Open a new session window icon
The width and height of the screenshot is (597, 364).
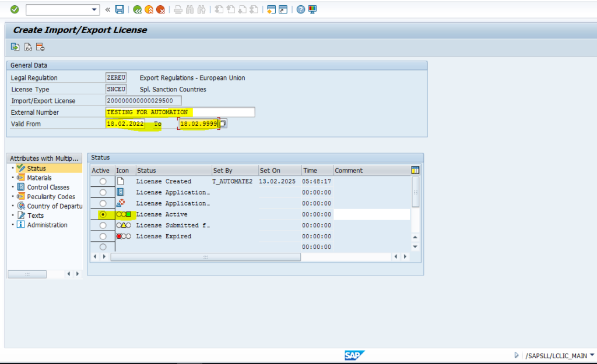[271, 10]
